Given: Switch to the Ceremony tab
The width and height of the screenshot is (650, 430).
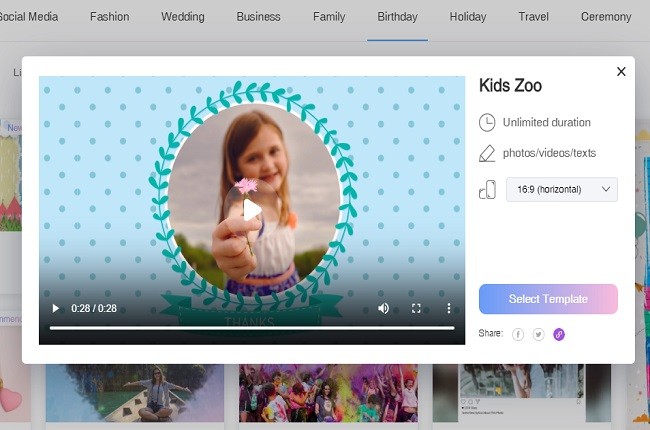Looking at the screenshot, I should point(606,17).
